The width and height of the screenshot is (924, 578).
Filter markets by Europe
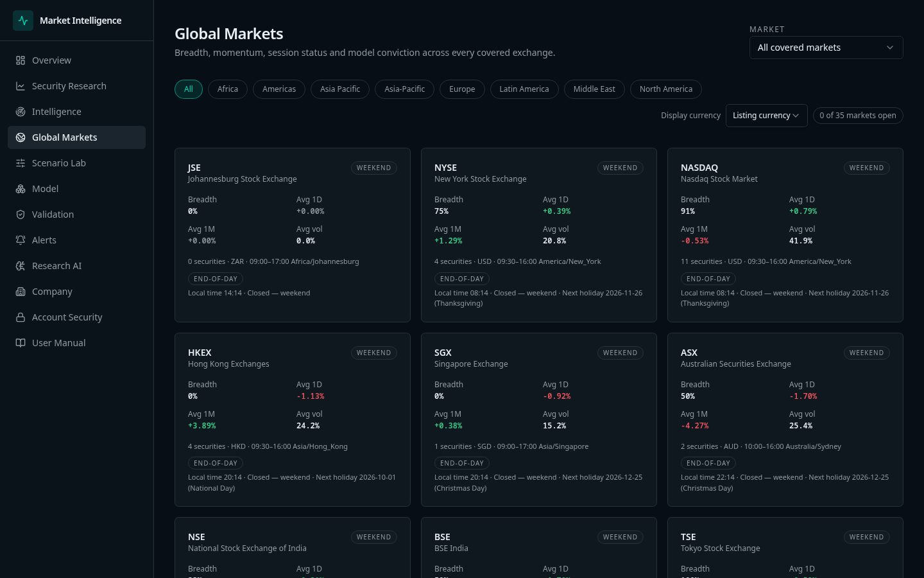pyautogui.click(x=462, y=89)
